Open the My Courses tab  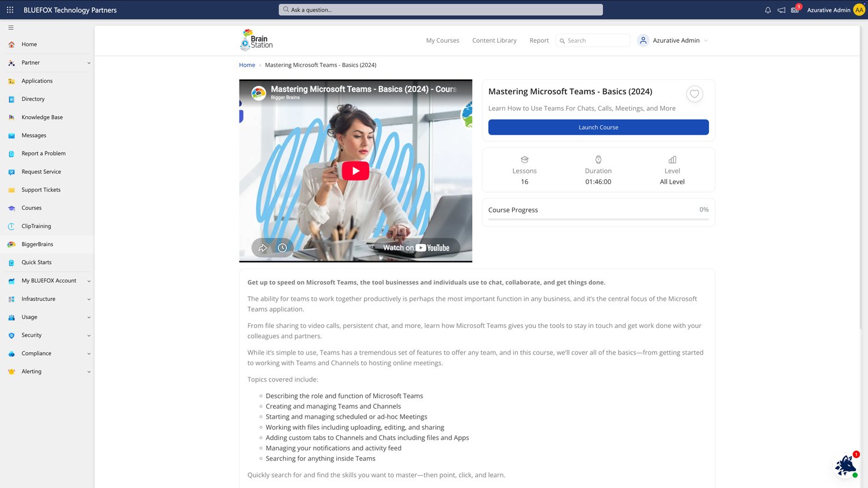click(443, 40)
